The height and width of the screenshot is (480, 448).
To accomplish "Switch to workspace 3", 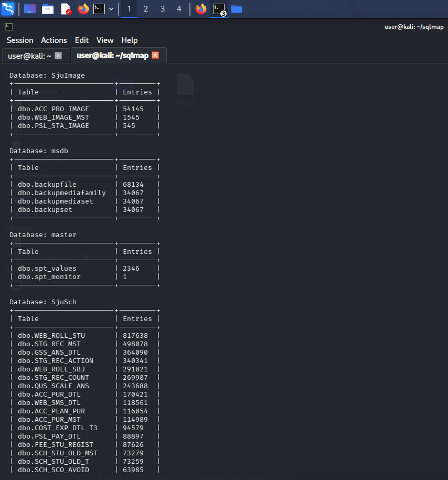I will (163, 9).
